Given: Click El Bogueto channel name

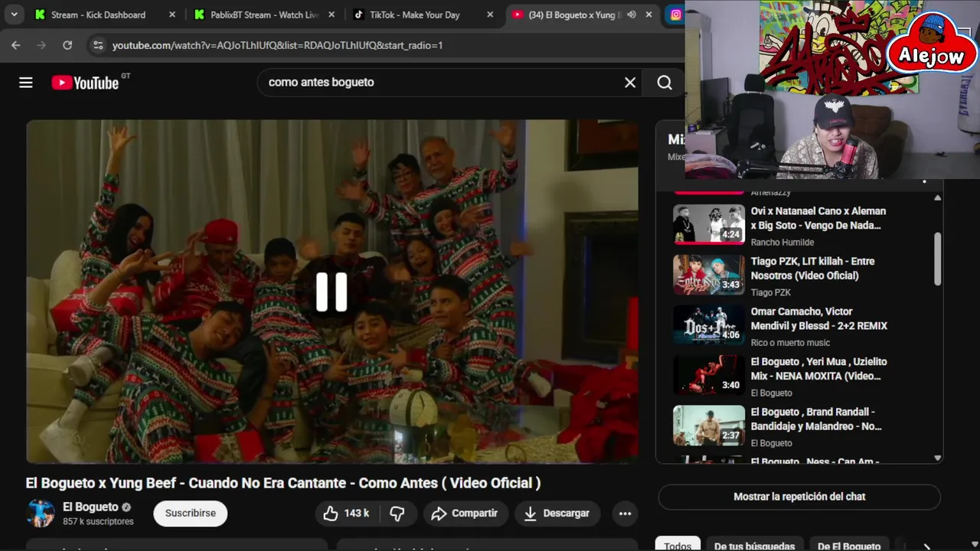Looking at the screenshot, I should 90,507.
